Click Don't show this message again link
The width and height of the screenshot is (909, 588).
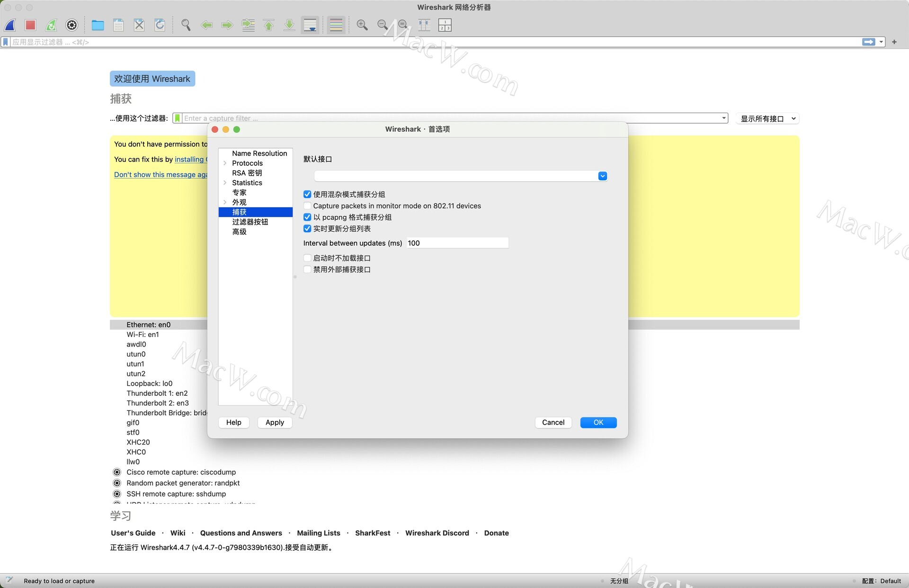[x=160, y=175]
